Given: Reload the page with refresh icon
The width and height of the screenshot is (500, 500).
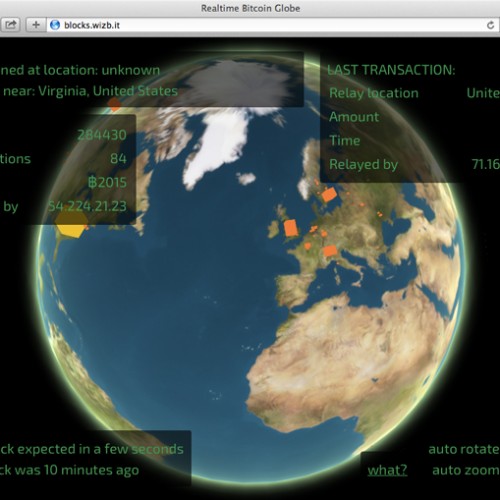Looking at the screenshot, I should (490, 25).
